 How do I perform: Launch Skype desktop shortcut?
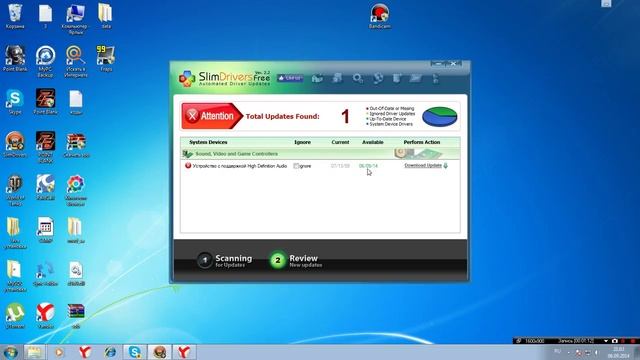tap(15, 102)
